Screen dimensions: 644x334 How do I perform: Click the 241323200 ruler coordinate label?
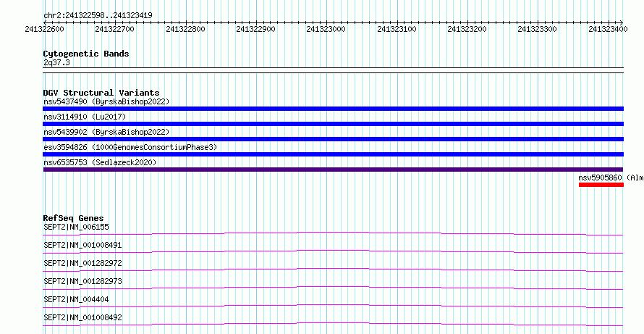pos(467,29)
